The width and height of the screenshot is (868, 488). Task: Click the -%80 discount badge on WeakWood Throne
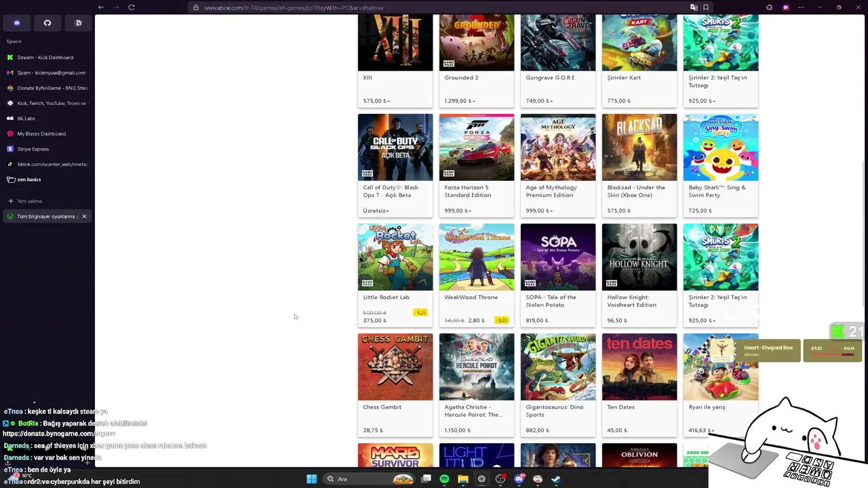[502, 321]
